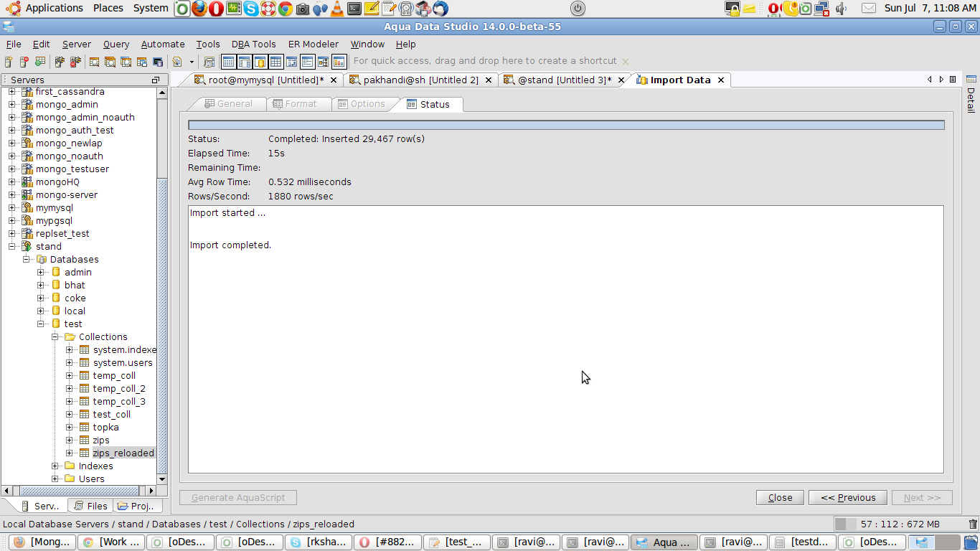
Task: Open the Places menu in top panel
Action: pyautogui.click(x=108, y=8)
